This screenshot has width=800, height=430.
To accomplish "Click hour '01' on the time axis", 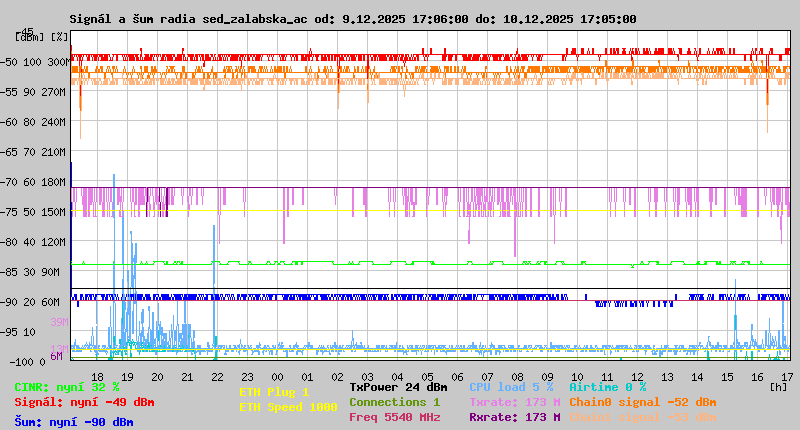I will [x=307, y=377].
